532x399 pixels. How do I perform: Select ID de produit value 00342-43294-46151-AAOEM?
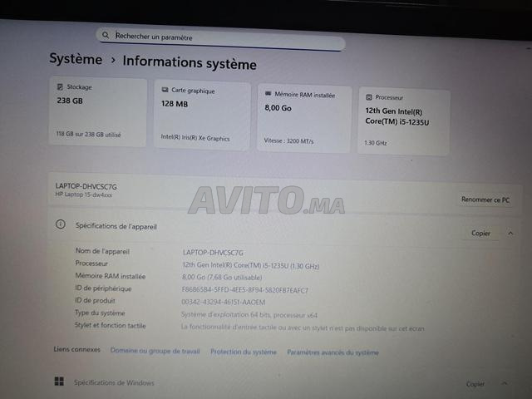point(224,303)
